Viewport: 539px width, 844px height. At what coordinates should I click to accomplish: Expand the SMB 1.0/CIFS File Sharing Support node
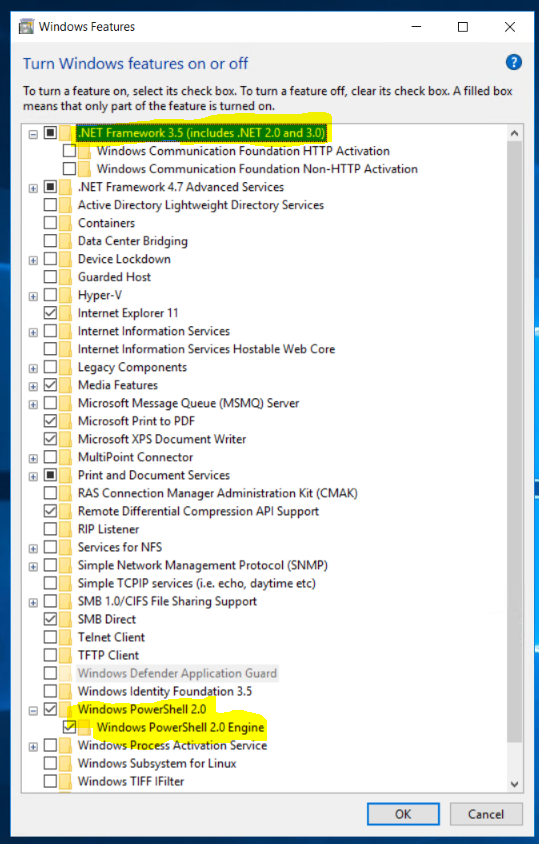(x=33, y=603)
